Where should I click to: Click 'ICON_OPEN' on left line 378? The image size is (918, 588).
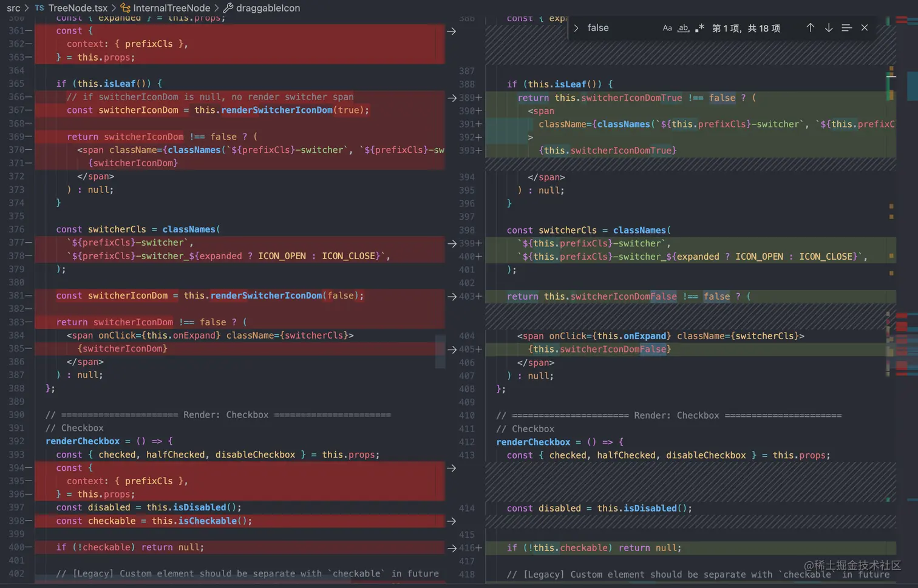[x=282, y=256]
